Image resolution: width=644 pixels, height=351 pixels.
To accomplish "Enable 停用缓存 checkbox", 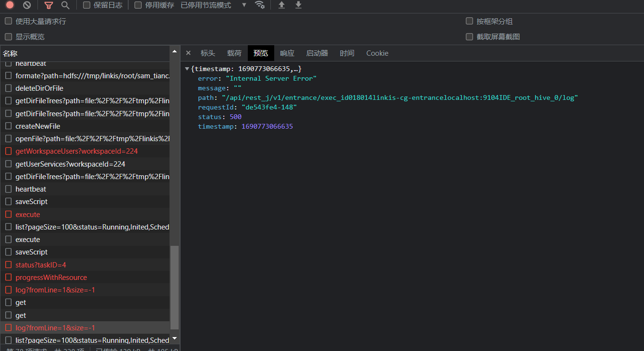I will tap(138, 5).
